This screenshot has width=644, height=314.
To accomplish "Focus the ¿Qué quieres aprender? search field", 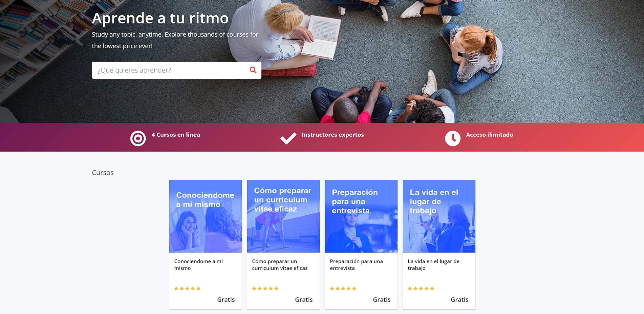I will click(176, 70).
